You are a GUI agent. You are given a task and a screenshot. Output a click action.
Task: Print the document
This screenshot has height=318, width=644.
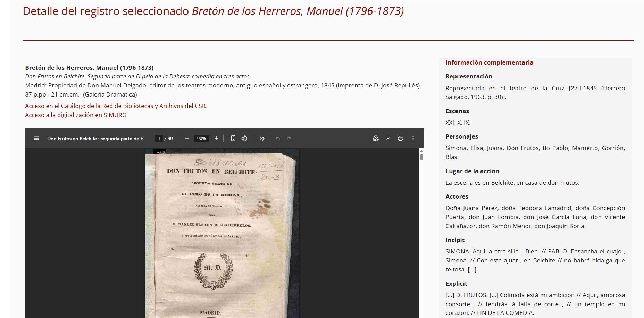coord(401,138)
